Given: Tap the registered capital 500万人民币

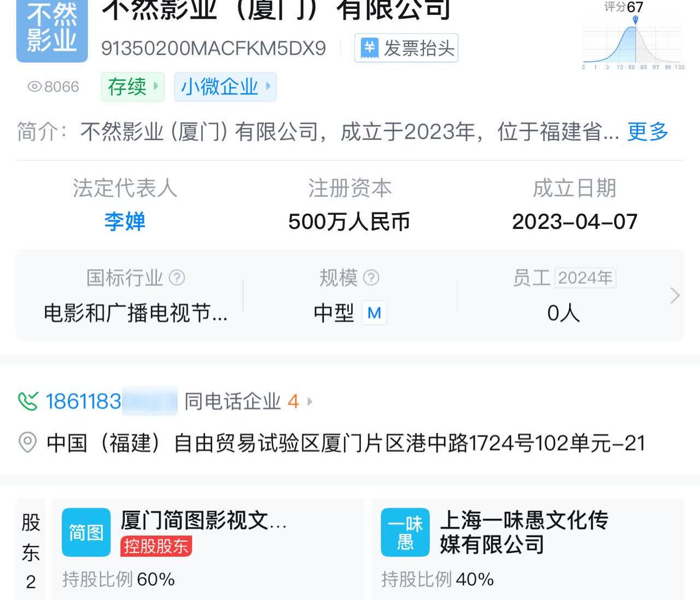Looking at the screenshot, I should [349, 221].
